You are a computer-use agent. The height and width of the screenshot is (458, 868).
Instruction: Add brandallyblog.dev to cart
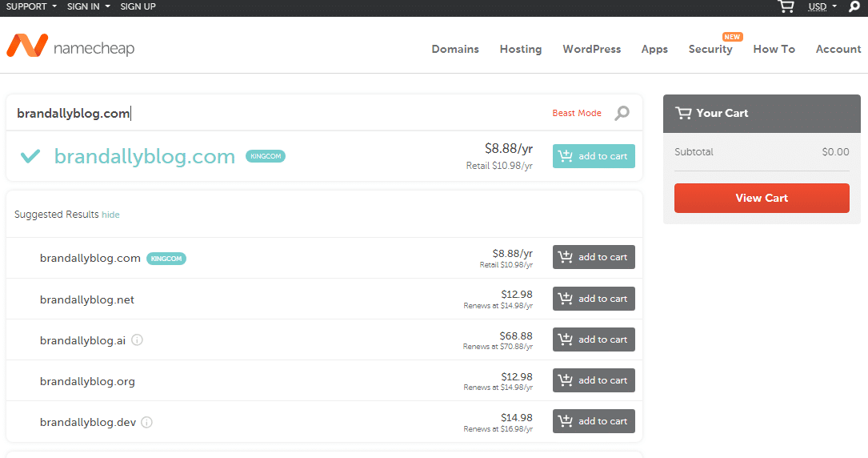(594, 421)
